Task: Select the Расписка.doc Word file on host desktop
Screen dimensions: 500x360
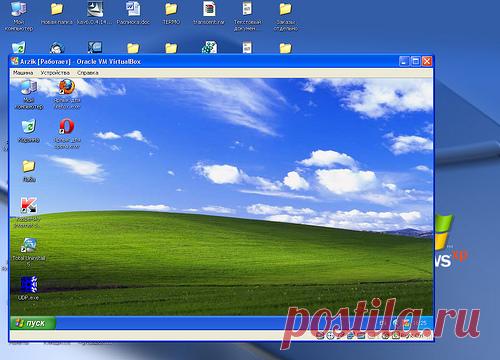Action: (133, 9)
